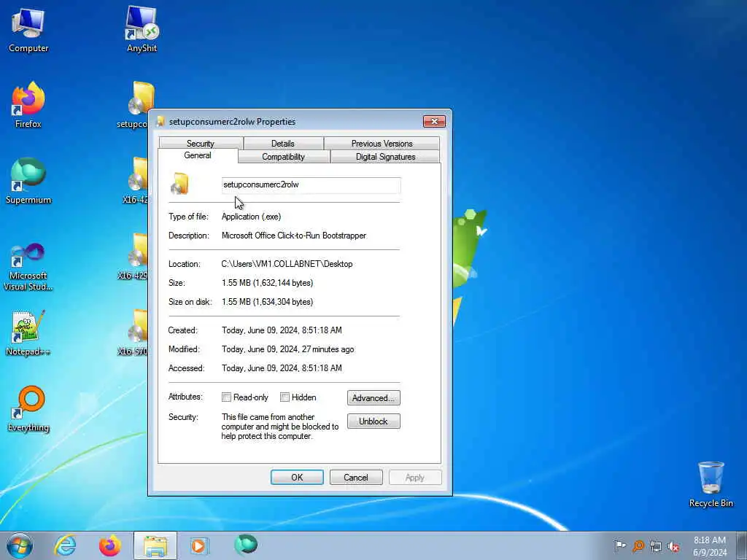
Task: Select the General tab
Action: [x=198, y=155]
